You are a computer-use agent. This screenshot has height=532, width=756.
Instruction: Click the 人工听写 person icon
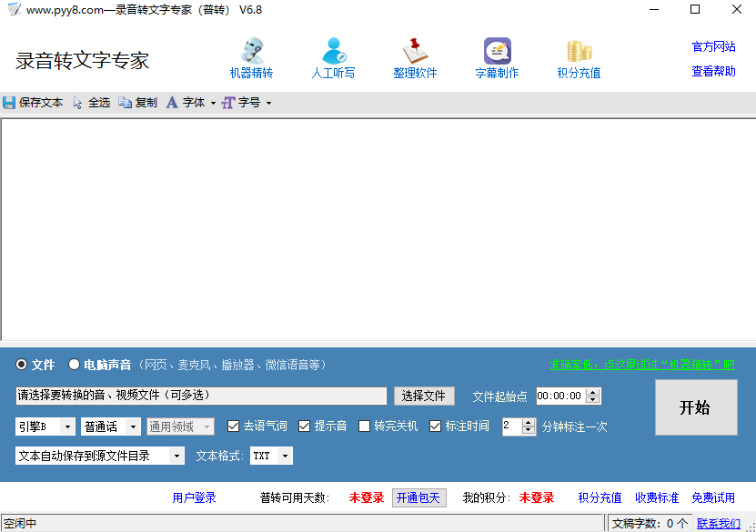coord(333,51)
